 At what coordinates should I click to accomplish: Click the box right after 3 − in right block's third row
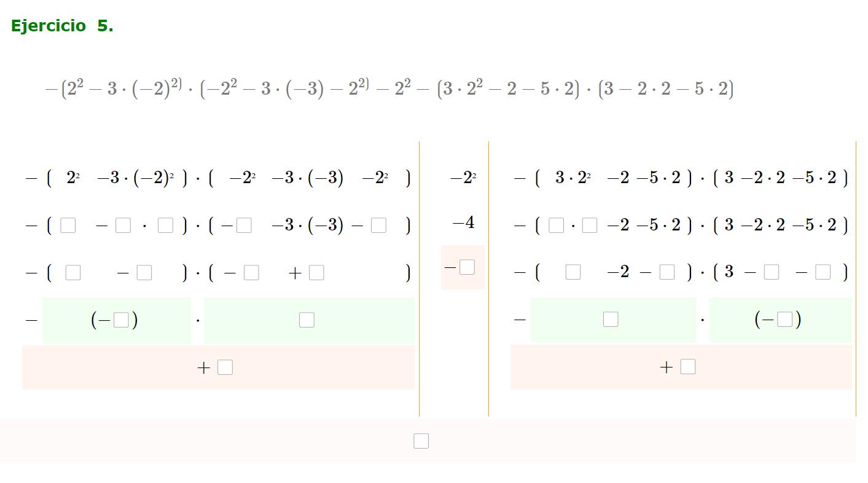pyautogui.click(x=772, y=272)
